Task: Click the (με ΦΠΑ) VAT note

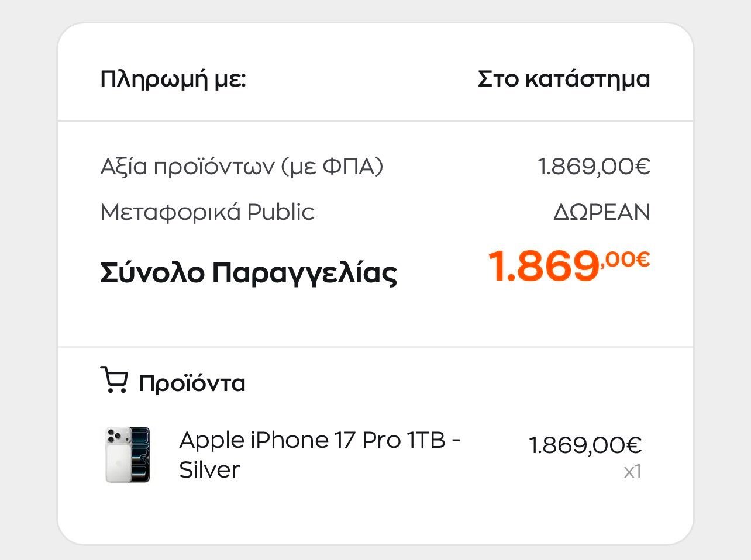Action: click(x=332, y=167)
